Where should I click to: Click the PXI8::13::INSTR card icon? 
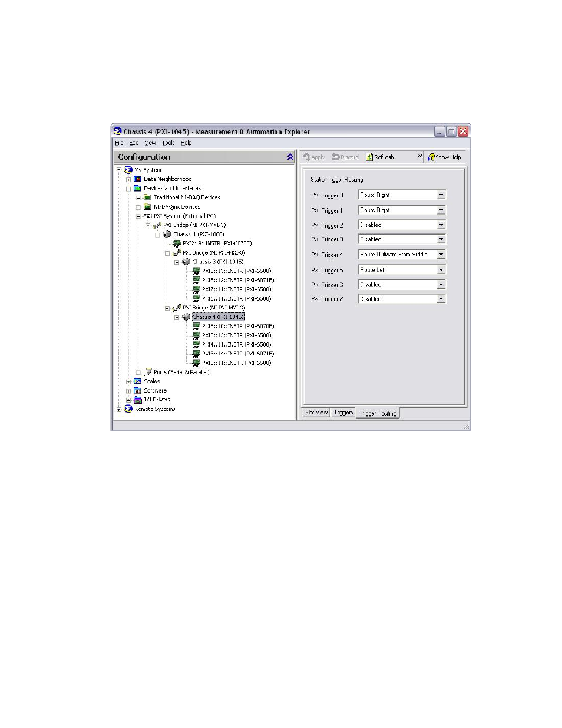coord(196,271)
